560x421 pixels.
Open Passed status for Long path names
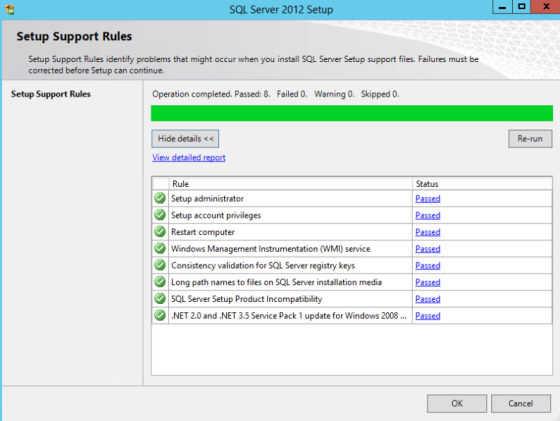pos(428,282)
